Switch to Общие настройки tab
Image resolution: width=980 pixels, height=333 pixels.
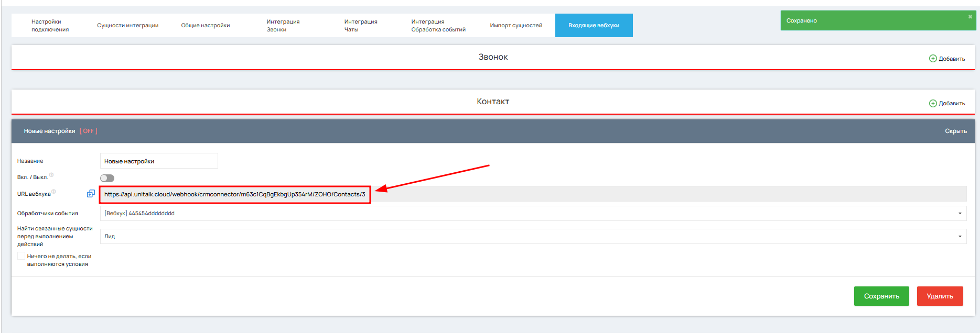coord(206,25)
